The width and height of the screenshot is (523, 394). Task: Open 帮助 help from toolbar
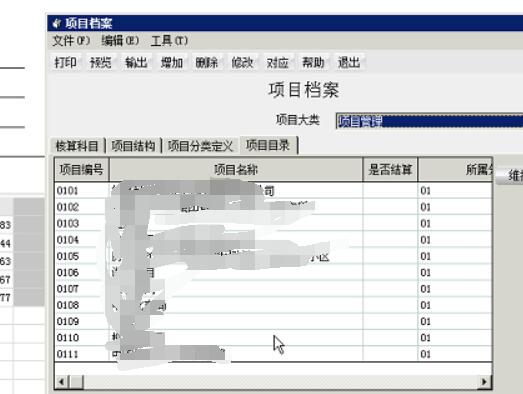click(313, 62)
